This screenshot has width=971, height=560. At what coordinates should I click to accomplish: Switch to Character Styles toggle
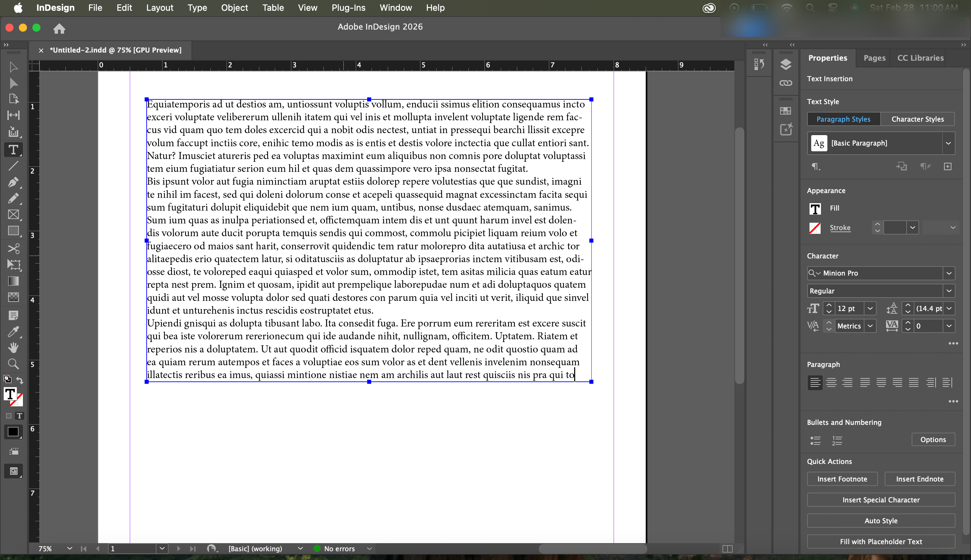tap(917, 119)
